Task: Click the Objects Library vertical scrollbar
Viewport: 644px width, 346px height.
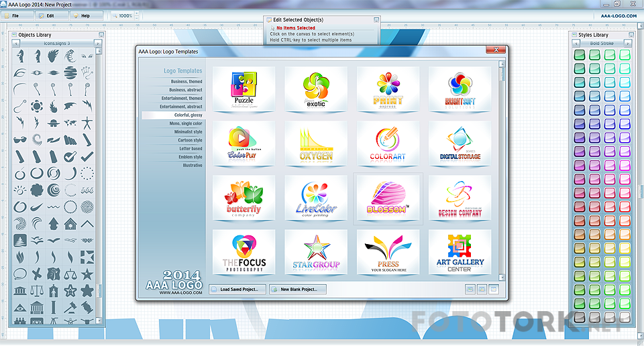Action: point(98,186)
